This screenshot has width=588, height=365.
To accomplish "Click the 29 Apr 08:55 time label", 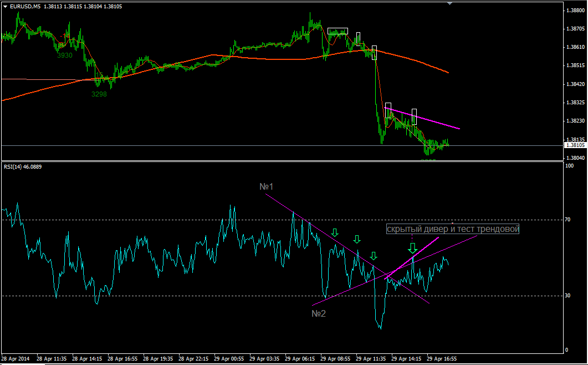I will click(335, 358).
